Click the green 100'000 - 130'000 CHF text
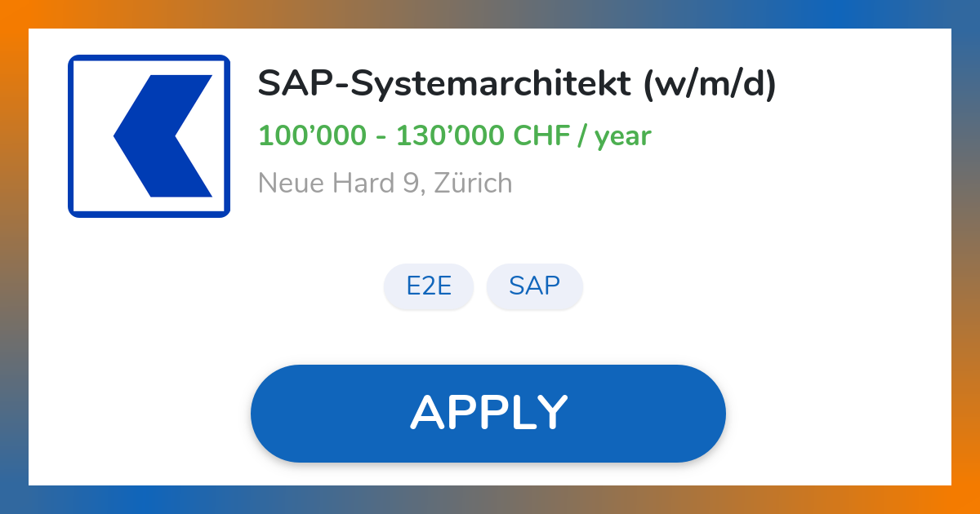Screen dimensions: 980x514 click(x=454, y=135)
